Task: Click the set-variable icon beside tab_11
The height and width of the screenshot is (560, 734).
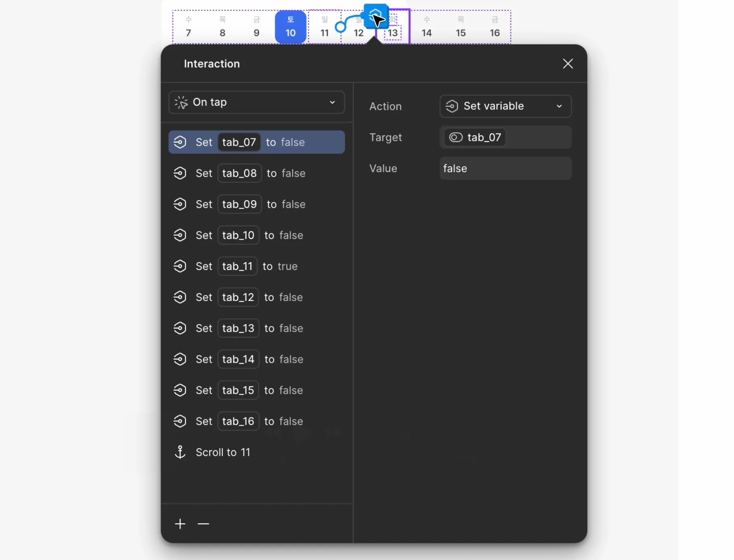Action: pos(180,266)
